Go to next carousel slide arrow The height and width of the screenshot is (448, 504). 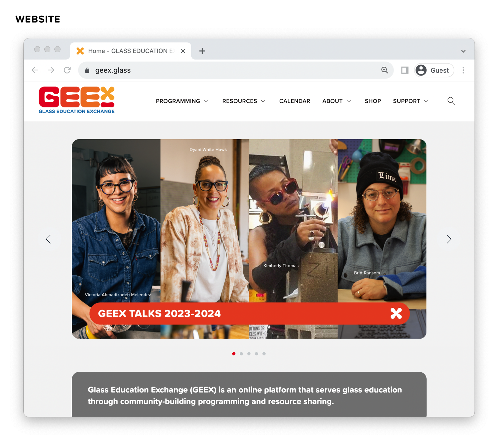click(449, 239)
